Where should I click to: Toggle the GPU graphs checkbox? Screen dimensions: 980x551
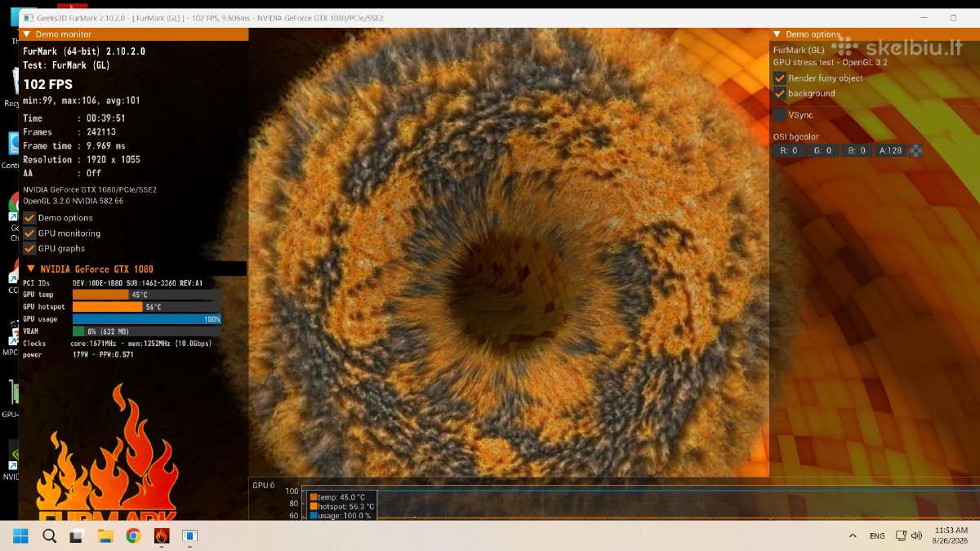pyautogui.click(x=29, y=248)
